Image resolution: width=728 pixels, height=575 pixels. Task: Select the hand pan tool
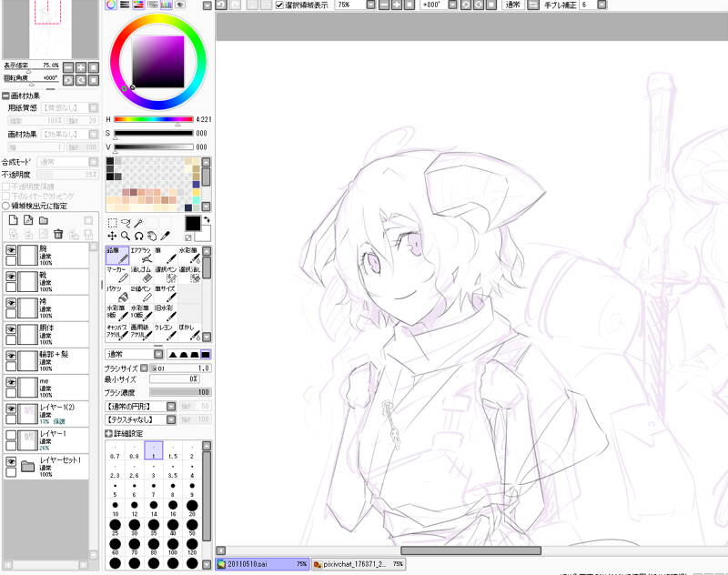click(152, 236)
